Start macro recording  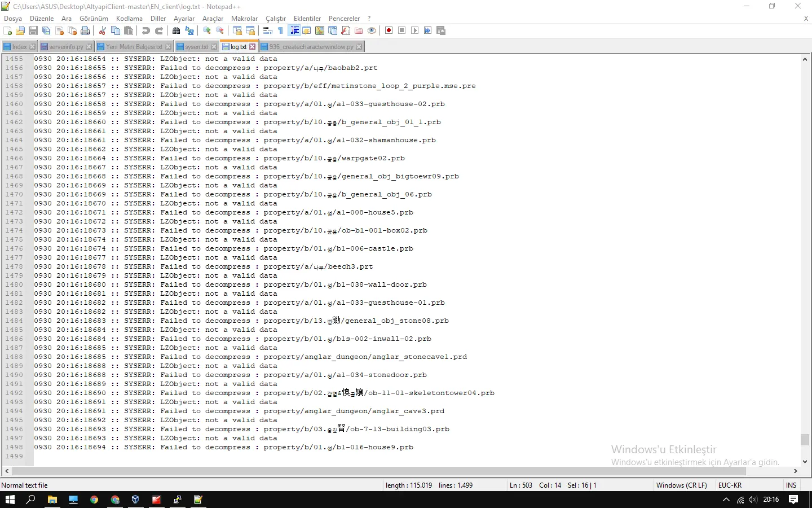tap(388, 30)
